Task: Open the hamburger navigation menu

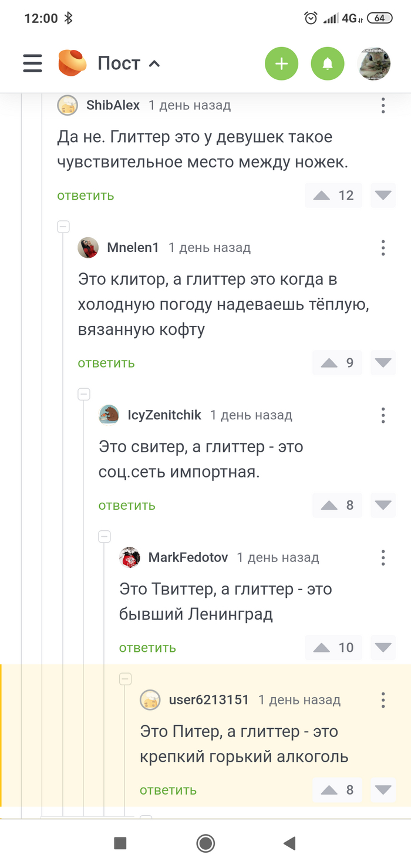Action: coord(32,63)
